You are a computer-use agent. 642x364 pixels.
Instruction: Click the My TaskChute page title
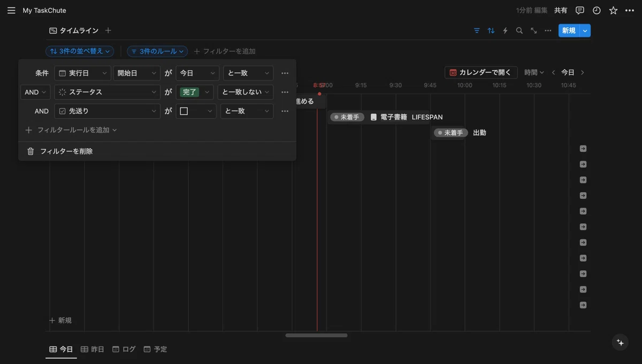[44, 10]
